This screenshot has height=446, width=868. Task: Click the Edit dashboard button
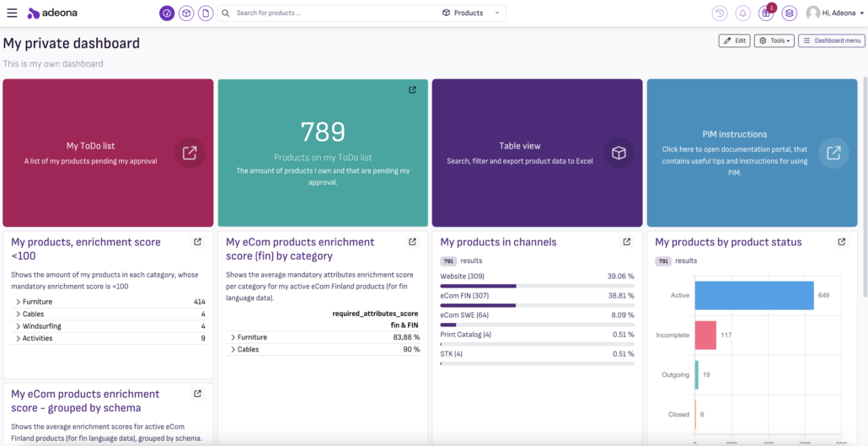734,40
